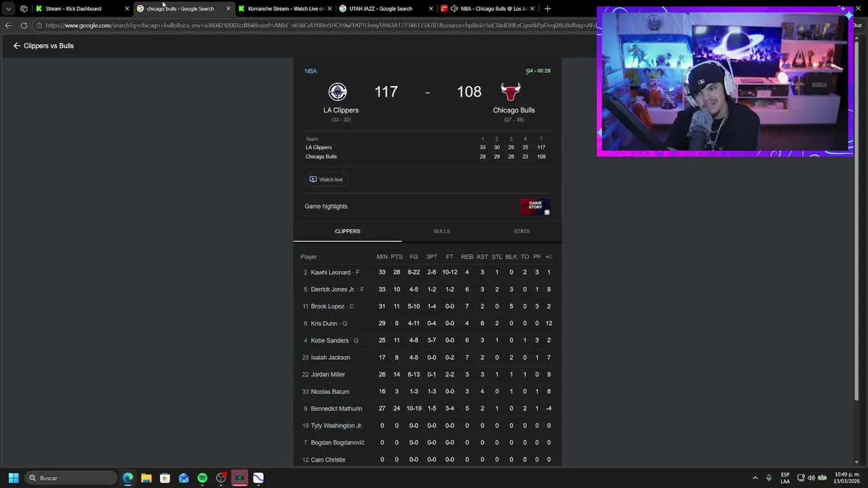Image resolution: width=868 pixels, height=488 pixels.
Task: Open OBS Studio from taskbar
Action: click(x=221, y=478)
